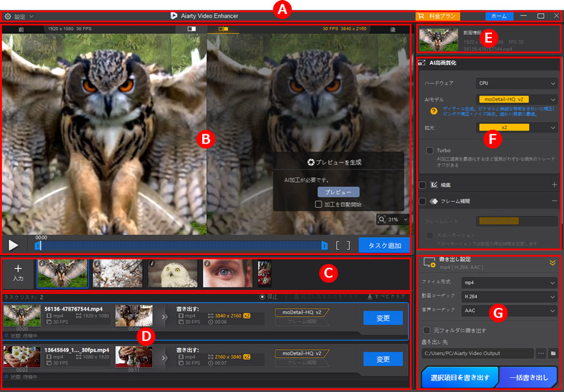
Task: Click the left trim handle on the timeline
Action: tap(38, 245)
